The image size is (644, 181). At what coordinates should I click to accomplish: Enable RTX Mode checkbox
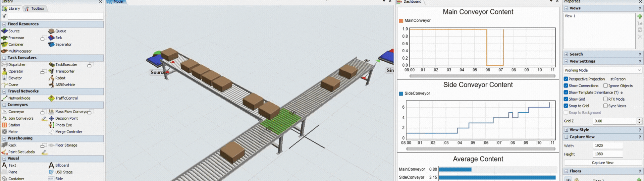point(605,99)
